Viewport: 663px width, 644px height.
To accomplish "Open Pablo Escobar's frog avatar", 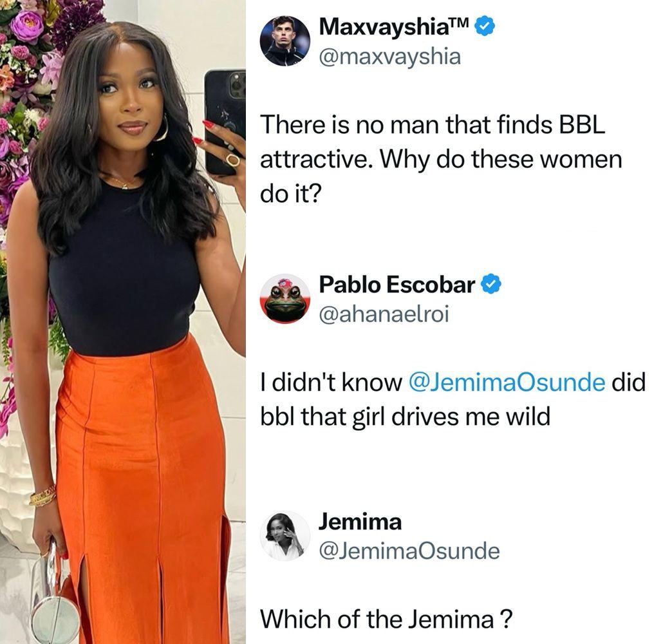I will tap(285, 298).
